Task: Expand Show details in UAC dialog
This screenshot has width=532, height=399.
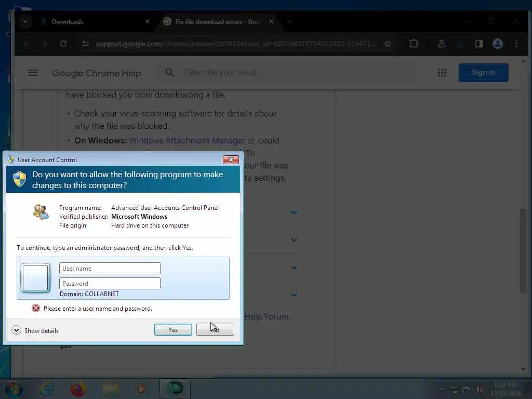Action: click(35, 330)
